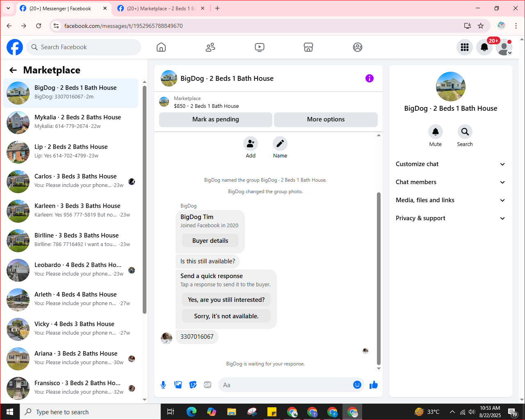Close the Marketplace browser tab

[203, 8]
